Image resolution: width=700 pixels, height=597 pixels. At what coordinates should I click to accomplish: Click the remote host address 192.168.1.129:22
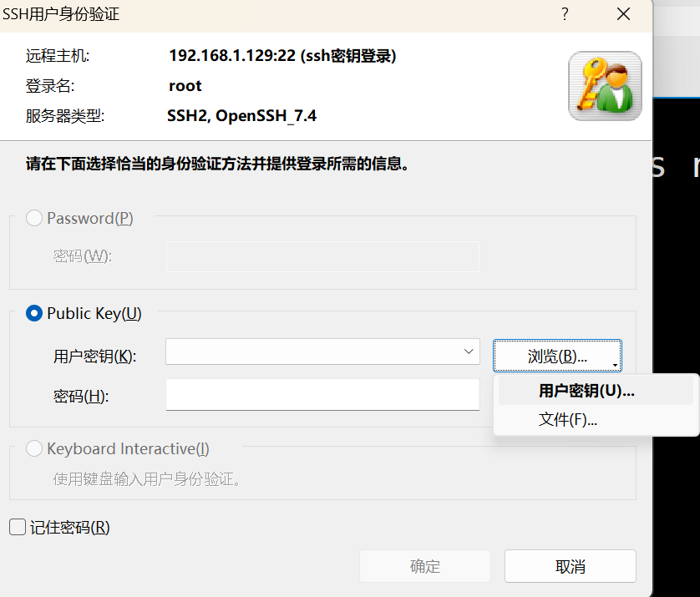coord(281,56)
